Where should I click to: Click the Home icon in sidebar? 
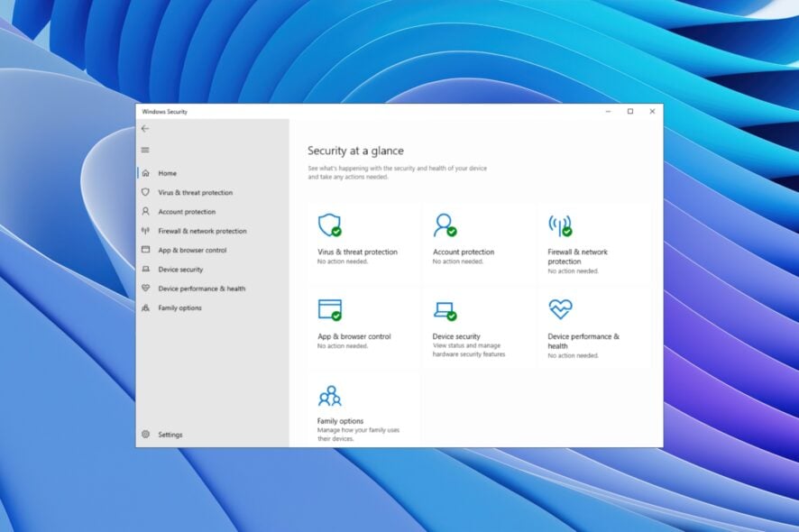tap(146, 173)
